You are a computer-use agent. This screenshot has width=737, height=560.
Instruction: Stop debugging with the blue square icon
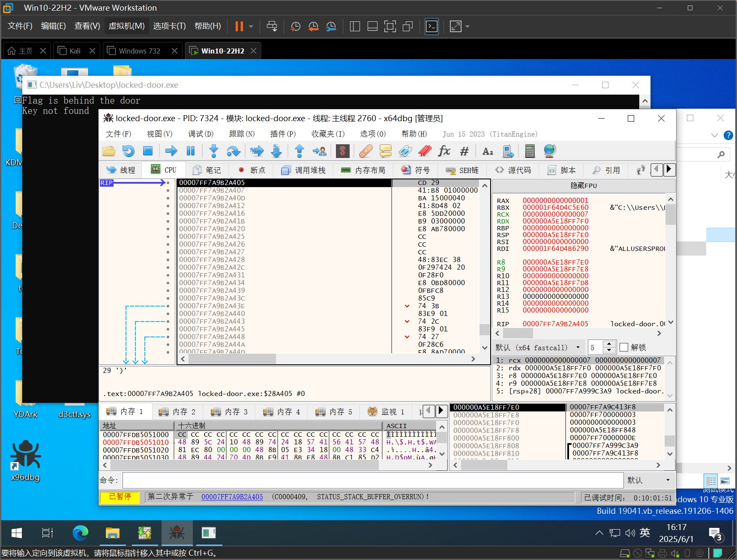tap(148, 151)
